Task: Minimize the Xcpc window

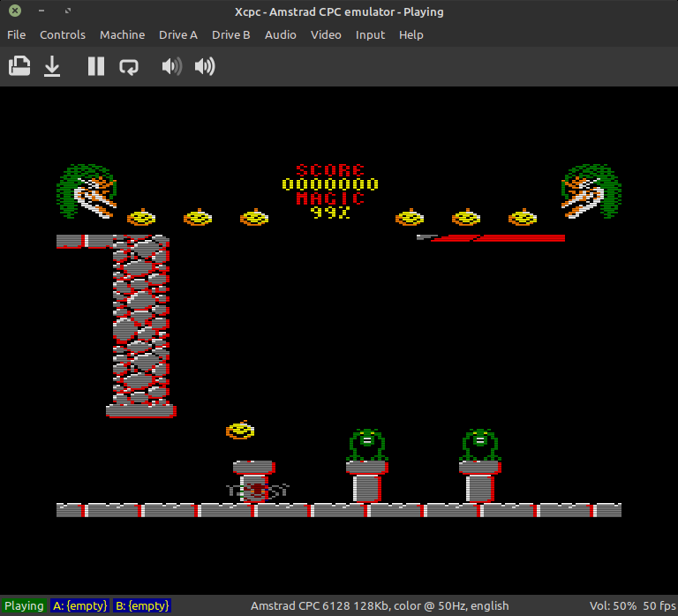Action: coord(41,11)
